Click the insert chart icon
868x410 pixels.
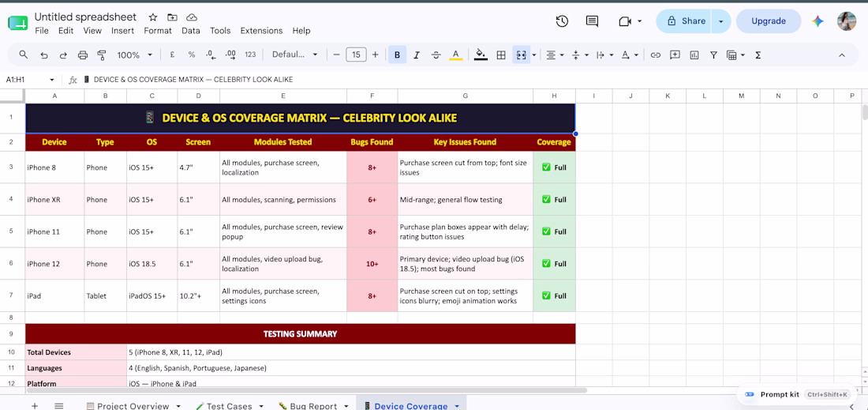[x=694, y=55]
